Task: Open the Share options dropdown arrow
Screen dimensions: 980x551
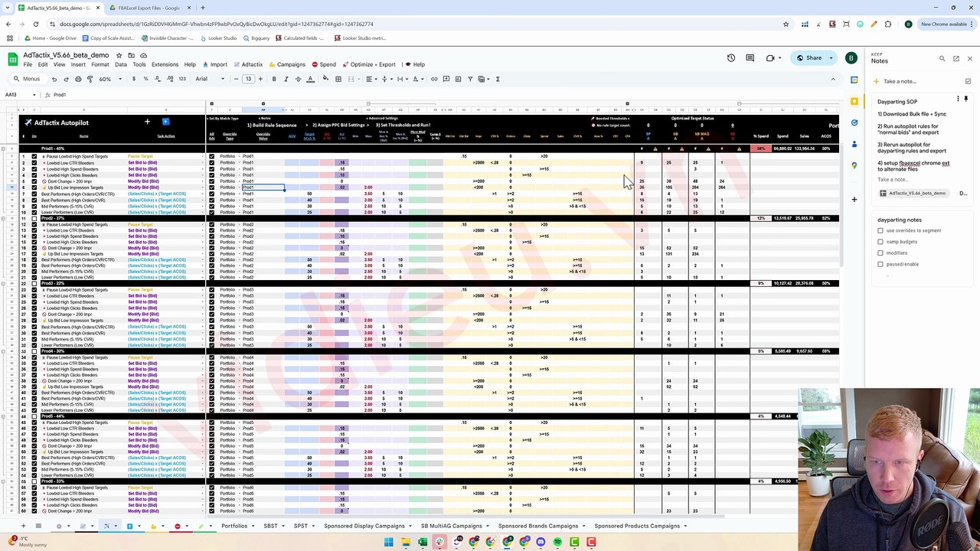Action: [831, 57]
